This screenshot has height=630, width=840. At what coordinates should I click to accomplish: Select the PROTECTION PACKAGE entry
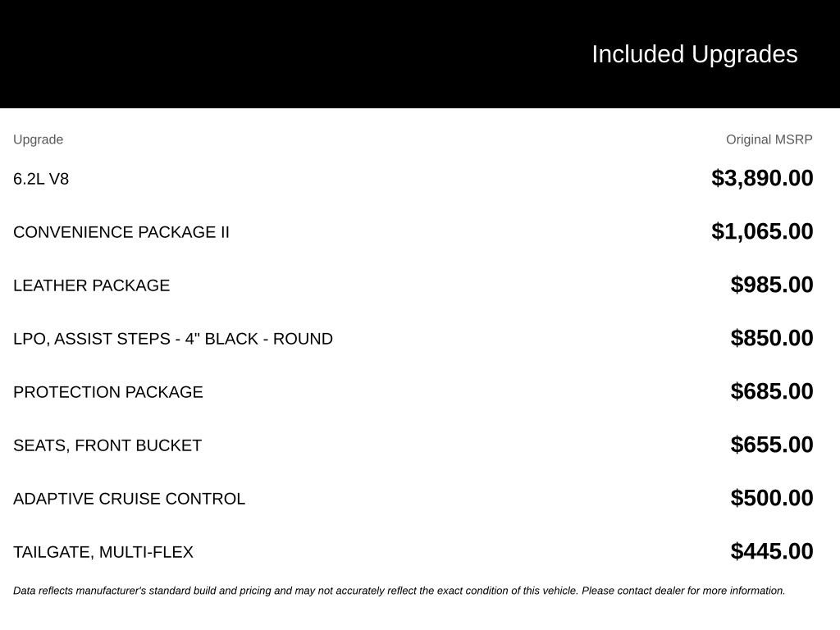click(x=108, y=392)
